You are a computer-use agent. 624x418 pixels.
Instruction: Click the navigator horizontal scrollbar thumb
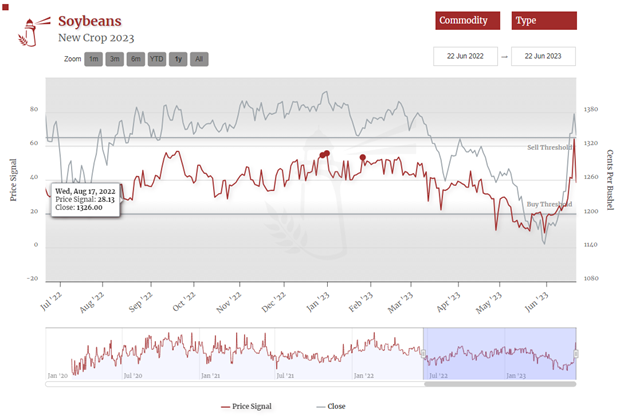point(500,384)
